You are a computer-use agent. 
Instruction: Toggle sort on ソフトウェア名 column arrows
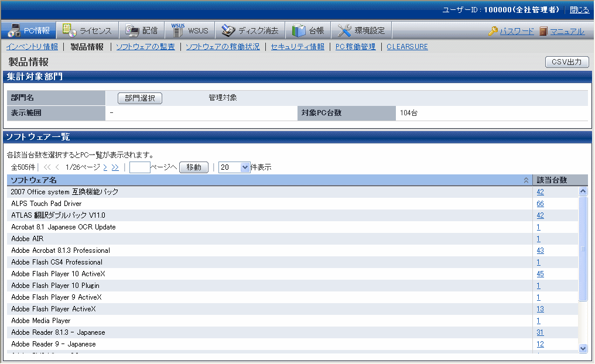pos(525,180)
